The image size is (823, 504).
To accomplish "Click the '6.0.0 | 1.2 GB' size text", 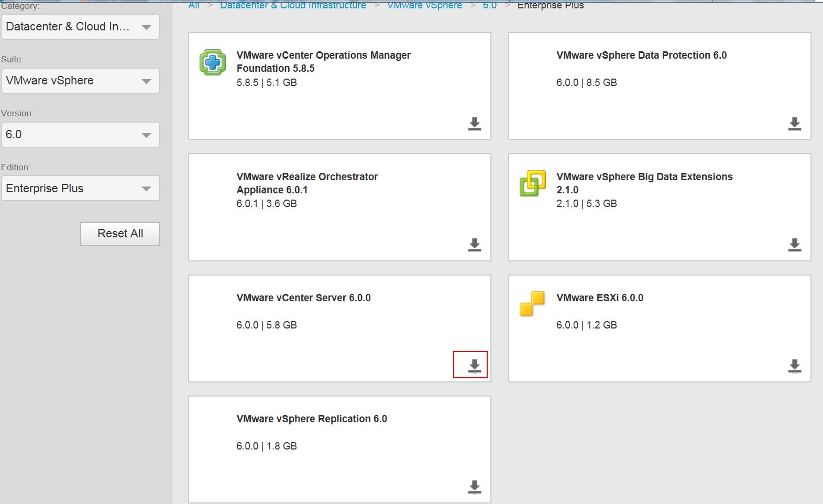I will [x=587, y=325].
